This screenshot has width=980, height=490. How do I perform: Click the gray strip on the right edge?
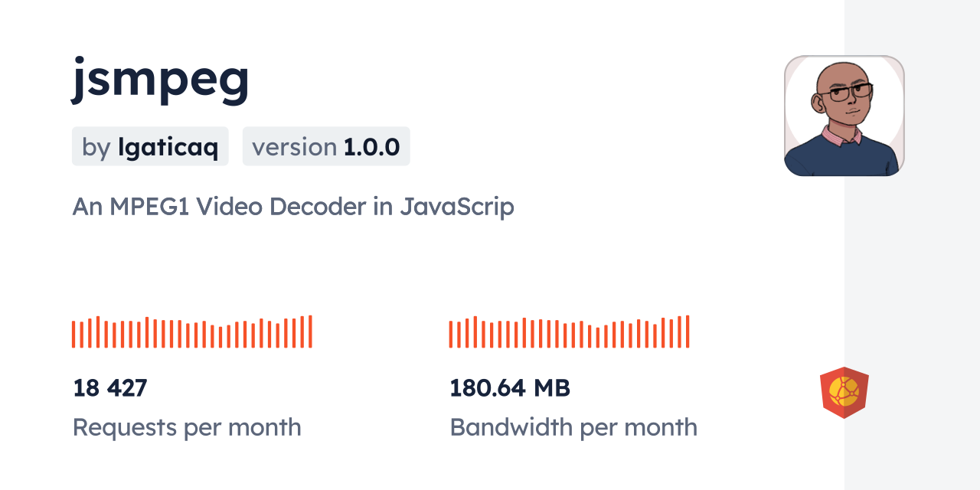click(912, 245)
